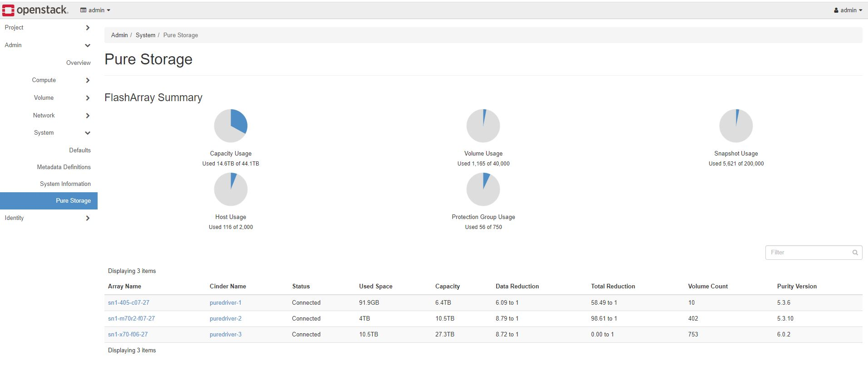
Task: Click the 98.61 to 1 total reduction cell
Action: pos(604,318)
